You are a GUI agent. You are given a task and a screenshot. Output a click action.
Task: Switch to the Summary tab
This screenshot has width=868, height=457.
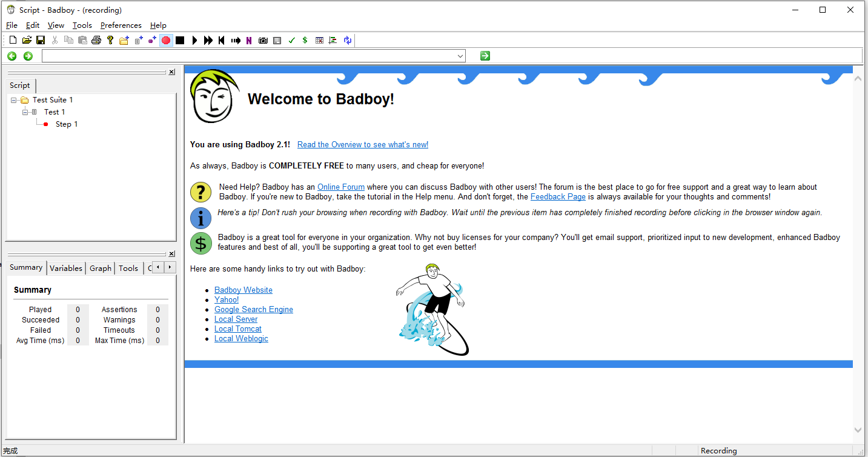point(26,267)
